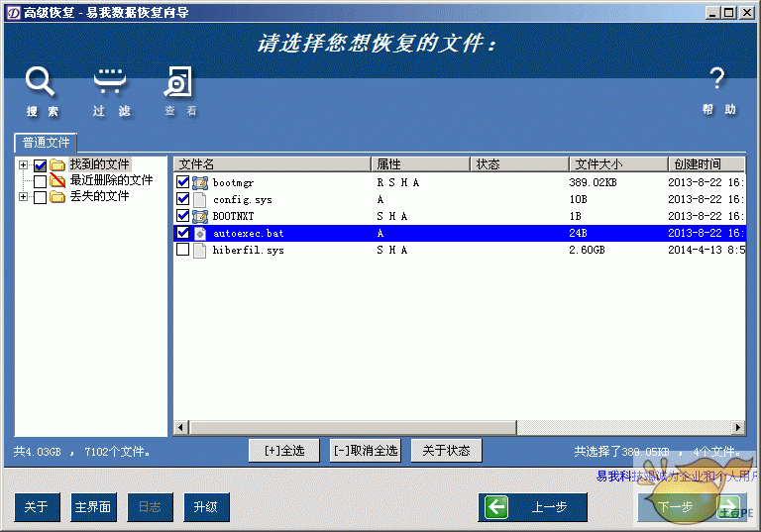Screen dimensions: 761x532
Task: Click the 1B size cell
Action: tap(575, 217)
